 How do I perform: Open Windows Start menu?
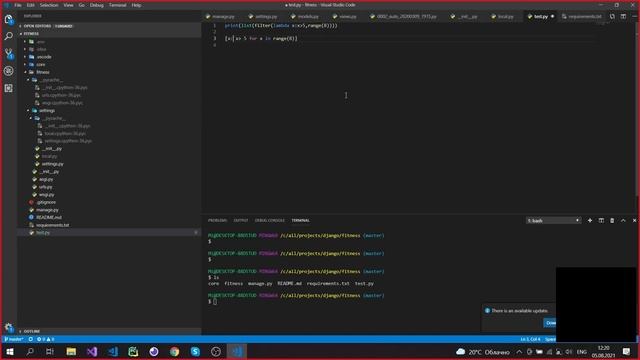click(x=10, y=351)
